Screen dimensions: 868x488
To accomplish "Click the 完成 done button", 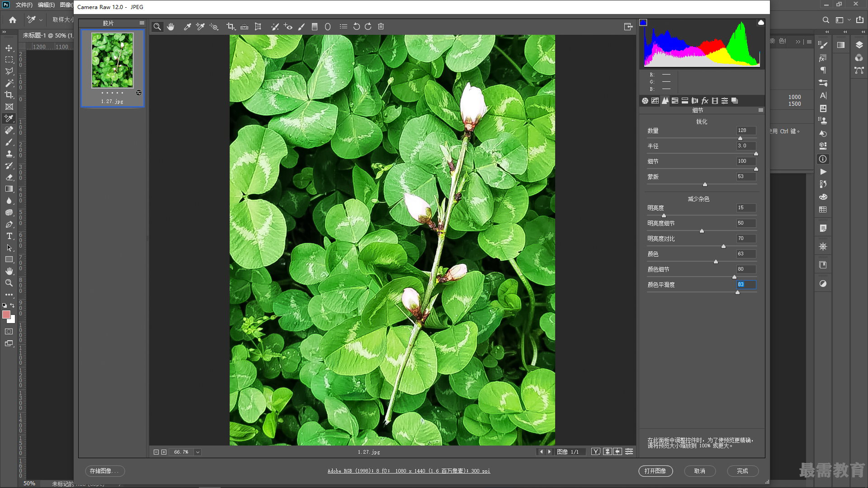I will click(x=743, y=471).
